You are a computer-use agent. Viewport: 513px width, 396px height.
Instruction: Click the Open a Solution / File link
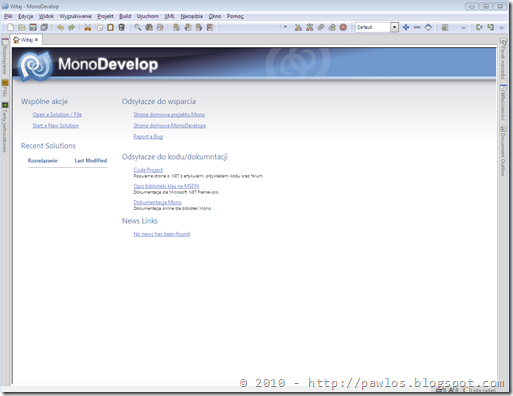click(57, 114)
